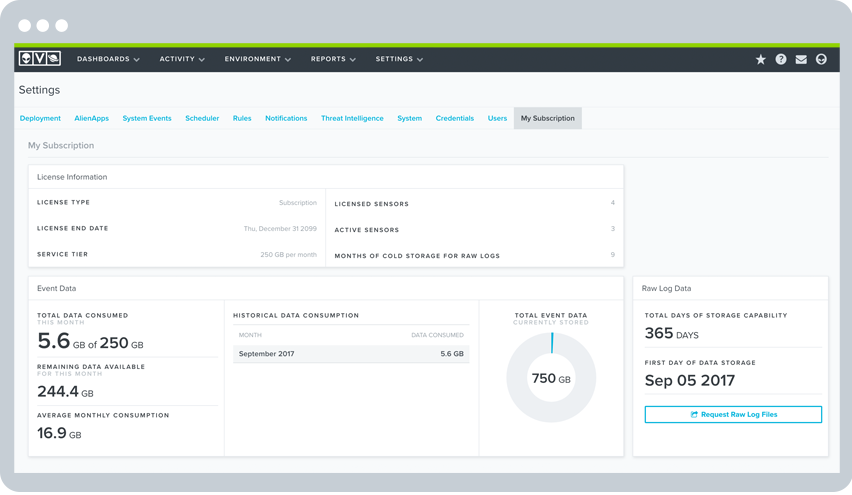The height and width of the screenshot is (495, 852).
Task: Open the help question mark icon
Action: 781,60
